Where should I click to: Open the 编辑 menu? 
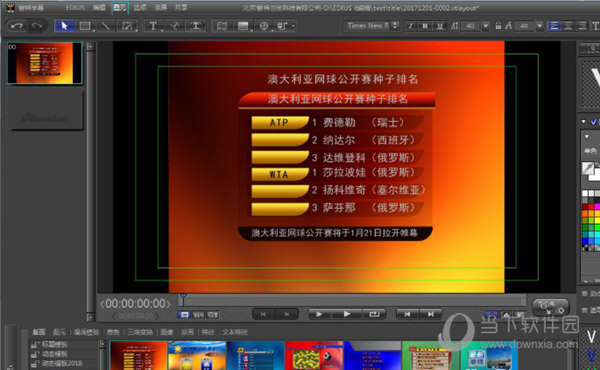[99, 7]
